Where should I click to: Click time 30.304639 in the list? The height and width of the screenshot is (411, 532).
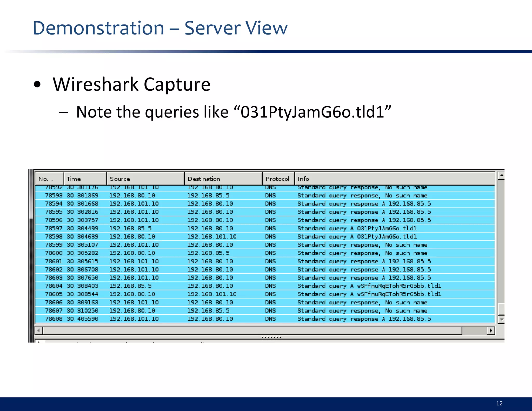(x=83, y=237)
